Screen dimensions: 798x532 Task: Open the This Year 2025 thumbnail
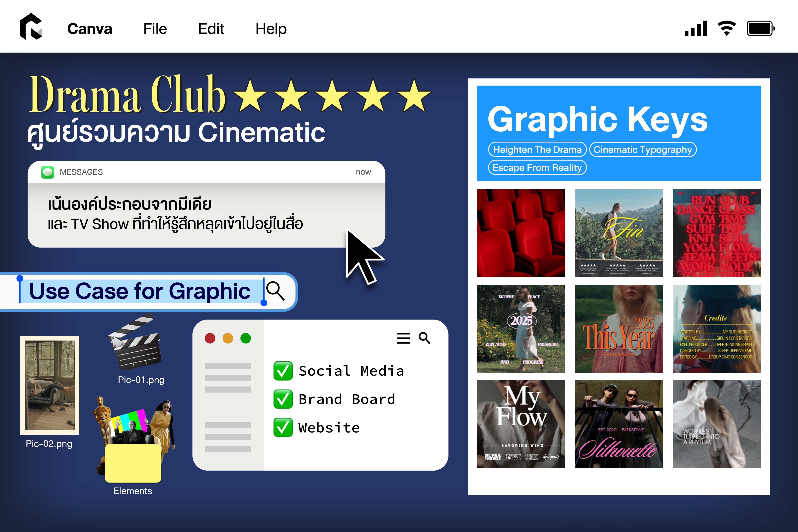[619, 329]
